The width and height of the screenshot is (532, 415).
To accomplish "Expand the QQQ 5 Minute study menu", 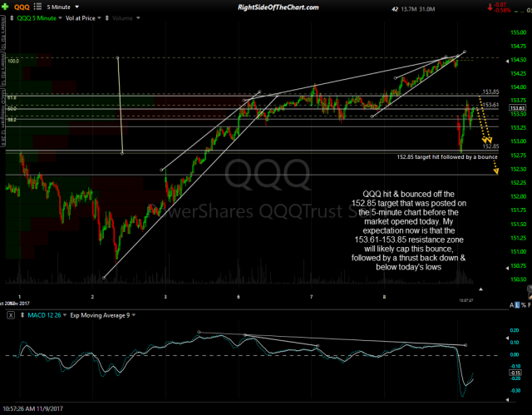I will coord(39,18).
